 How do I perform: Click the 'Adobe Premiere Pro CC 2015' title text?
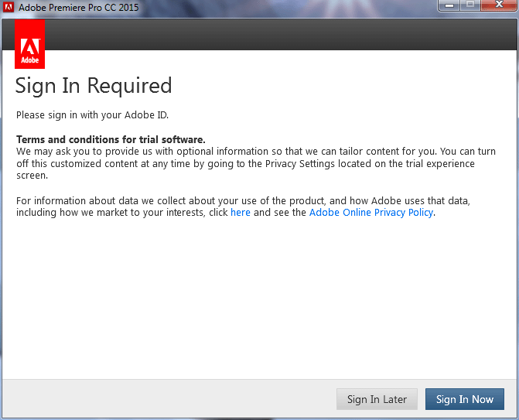click(x=78, y=7)
